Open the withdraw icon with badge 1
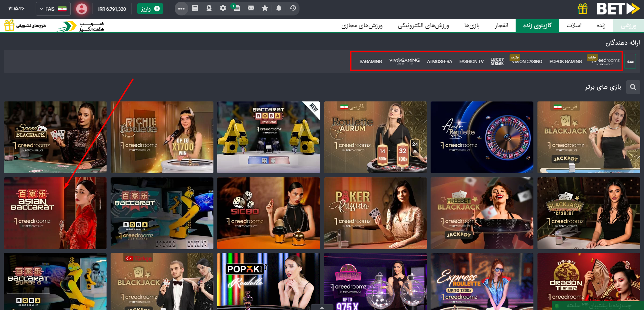This screenshot has height=310, width=644. [236, 8]
